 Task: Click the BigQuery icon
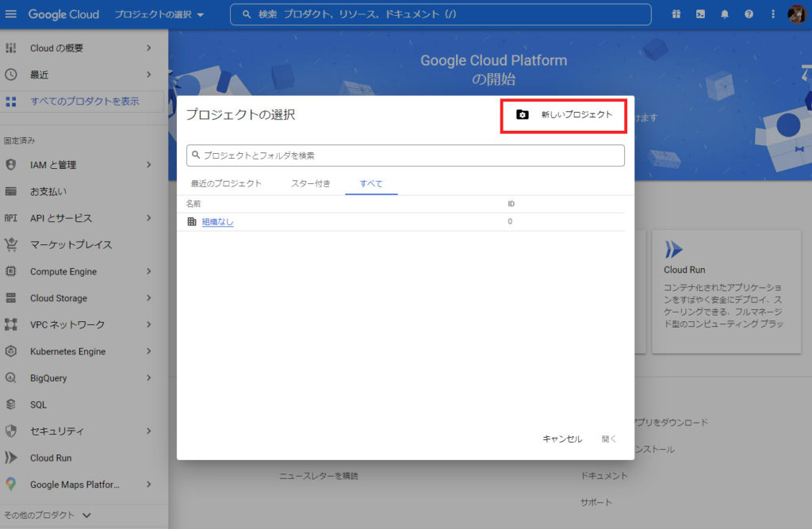(x=11, y=378)
